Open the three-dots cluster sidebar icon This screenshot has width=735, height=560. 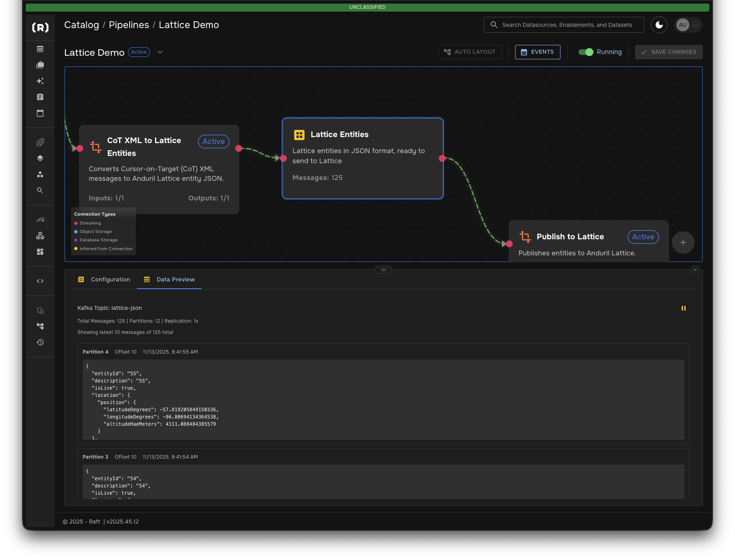[40, 174]
